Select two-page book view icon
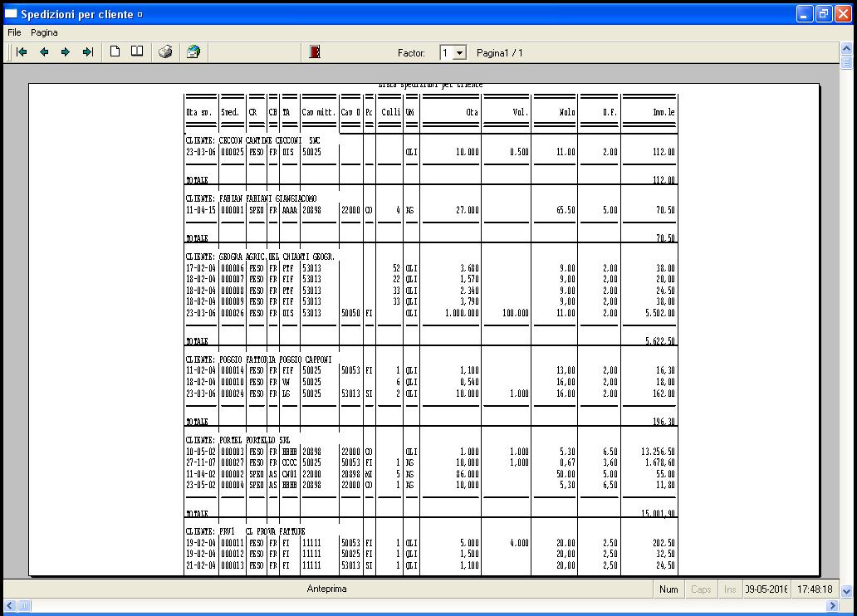 pyautogui.click(x=137, y=52)
